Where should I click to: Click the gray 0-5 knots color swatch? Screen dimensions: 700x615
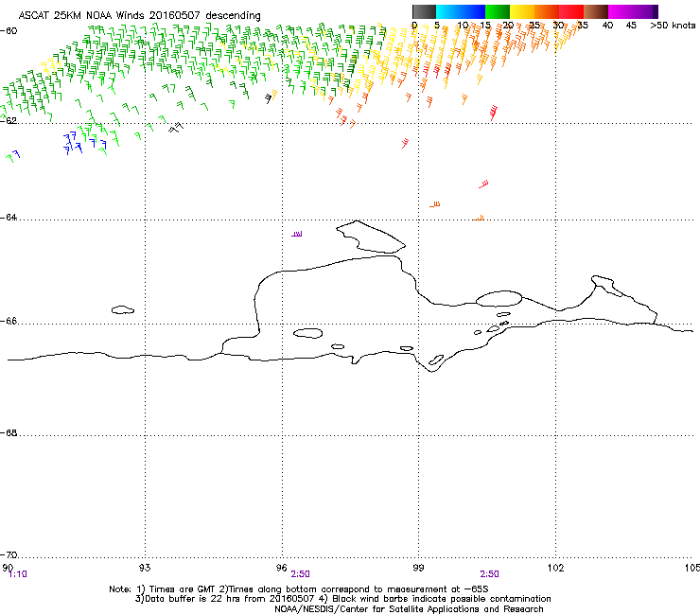(x=424, y=11)
